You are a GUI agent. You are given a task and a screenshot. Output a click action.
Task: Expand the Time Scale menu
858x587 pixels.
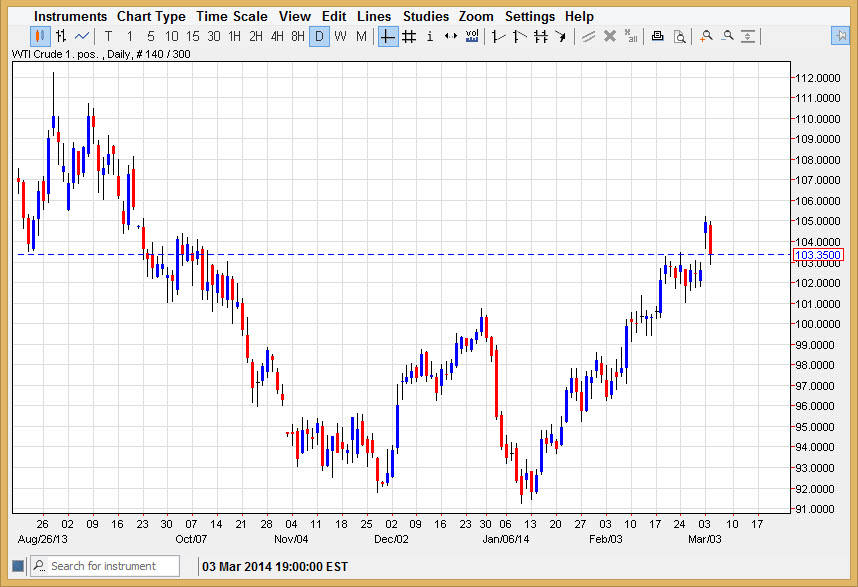(x=231, y=16)
